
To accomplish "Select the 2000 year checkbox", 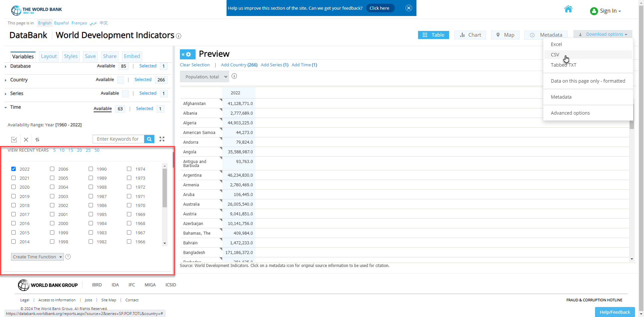I will 52,223.
